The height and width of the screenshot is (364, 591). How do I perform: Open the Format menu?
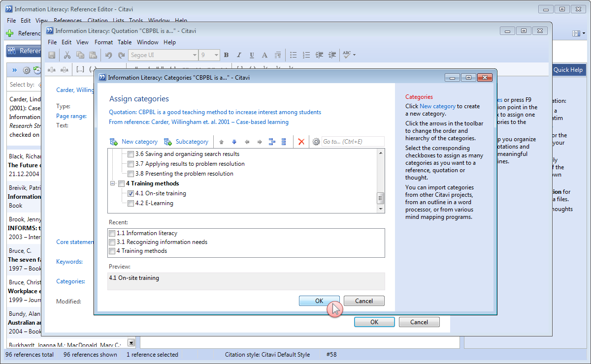[104, 42]
